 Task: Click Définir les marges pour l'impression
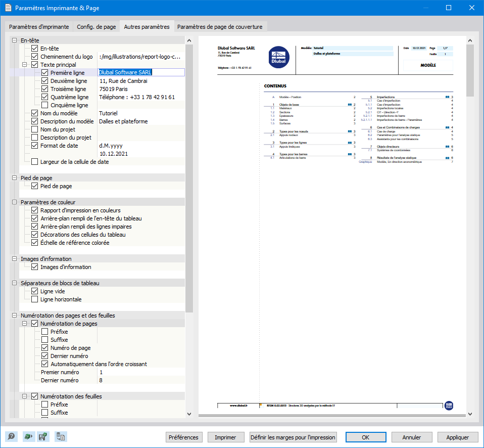293,437
